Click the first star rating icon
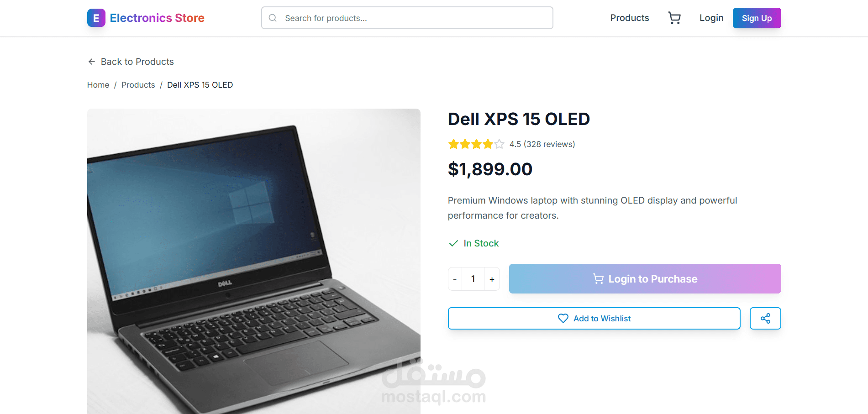The image size is (868, 414). point(453,144)
